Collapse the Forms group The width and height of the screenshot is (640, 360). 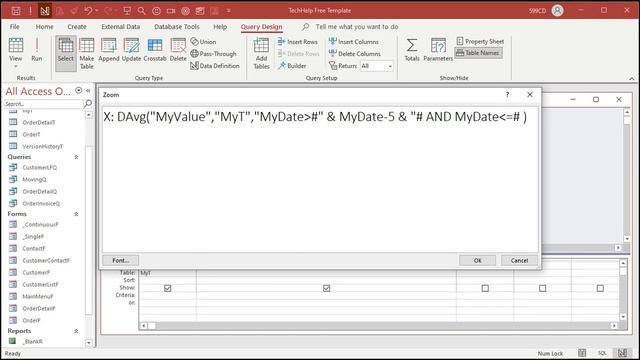point(76,214)
